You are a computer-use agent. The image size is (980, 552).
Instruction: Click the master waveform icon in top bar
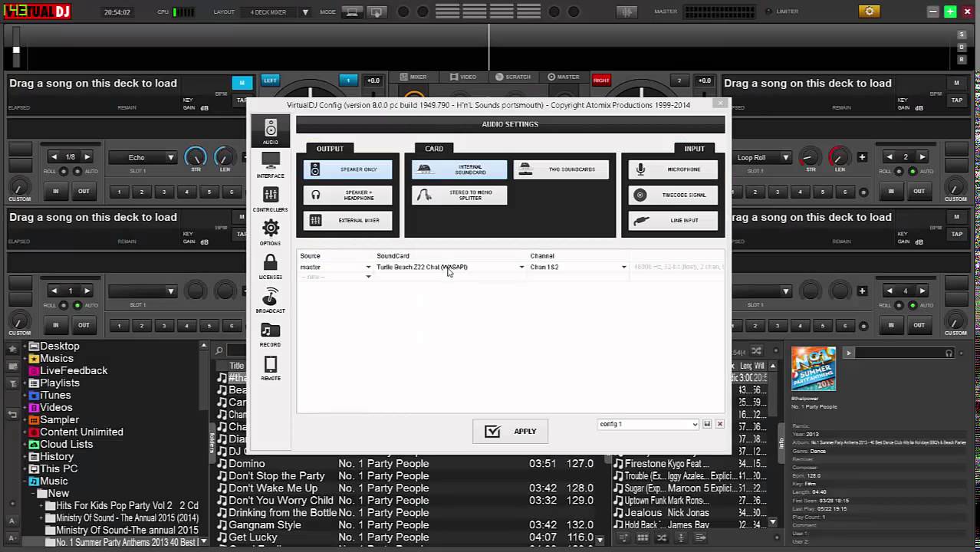point(627,12)
